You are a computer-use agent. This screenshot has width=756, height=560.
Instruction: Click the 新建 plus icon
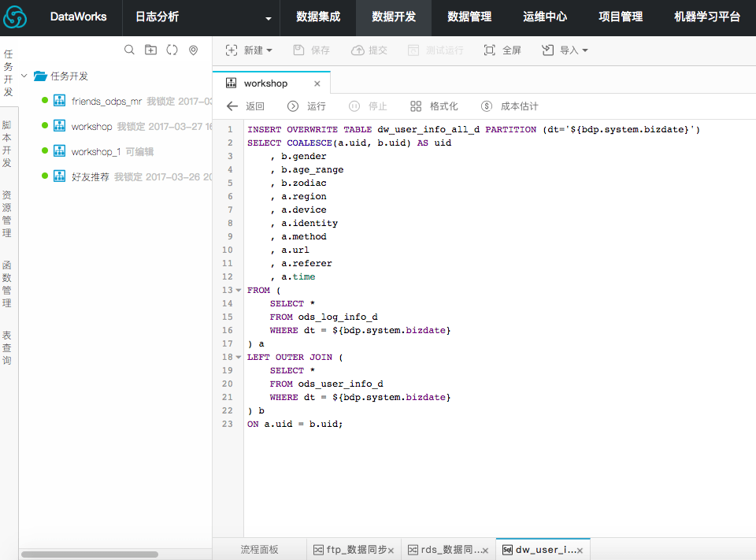tap(232, 50)
